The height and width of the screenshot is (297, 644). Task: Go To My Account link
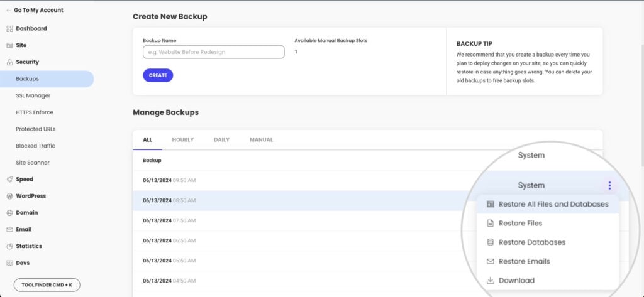pyautogui.click(x=38, y=10)
